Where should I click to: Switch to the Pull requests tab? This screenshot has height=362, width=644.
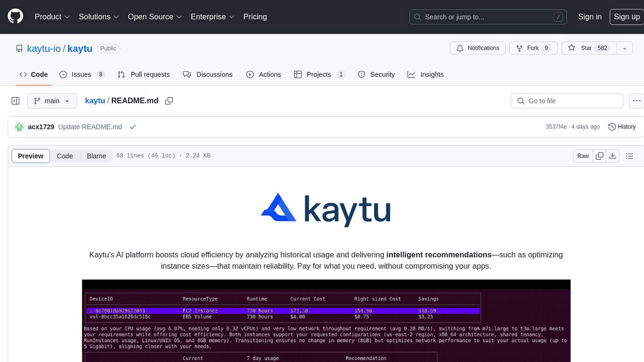click(143, 74)
